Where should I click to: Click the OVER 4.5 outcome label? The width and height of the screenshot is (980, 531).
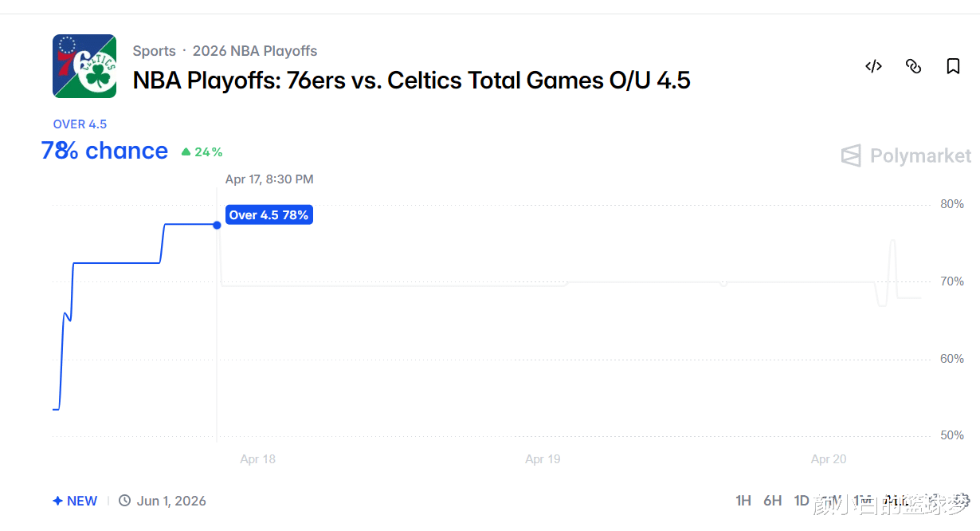pos(80,124)
